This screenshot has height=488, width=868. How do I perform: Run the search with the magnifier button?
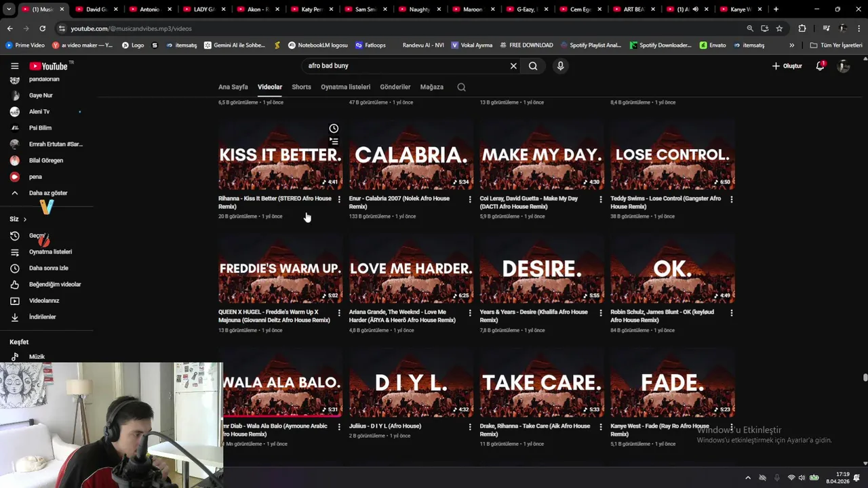coord(533,66)
